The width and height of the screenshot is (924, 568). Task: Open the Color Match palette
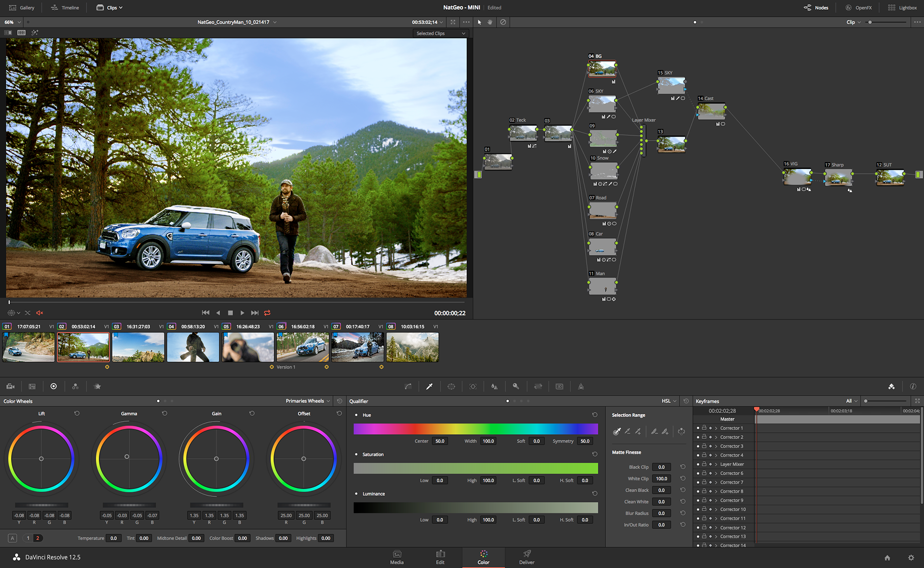point(32,387)
